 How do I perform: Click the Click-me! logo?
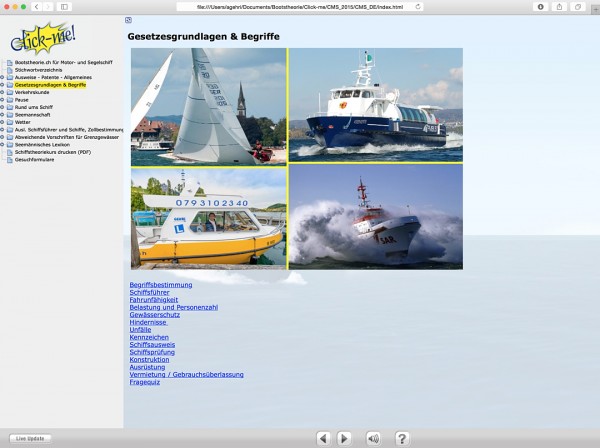click(43, 38)
